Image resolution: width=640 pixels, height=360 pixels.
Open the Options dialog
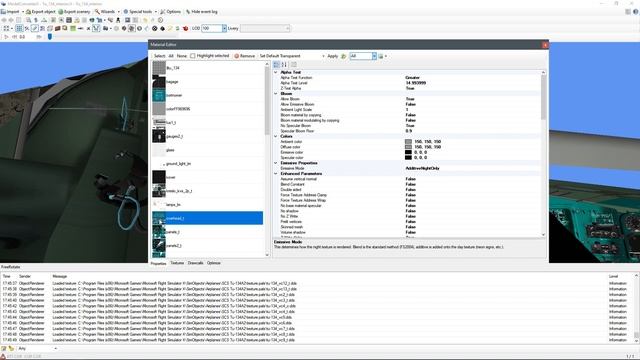coord(171,12)
